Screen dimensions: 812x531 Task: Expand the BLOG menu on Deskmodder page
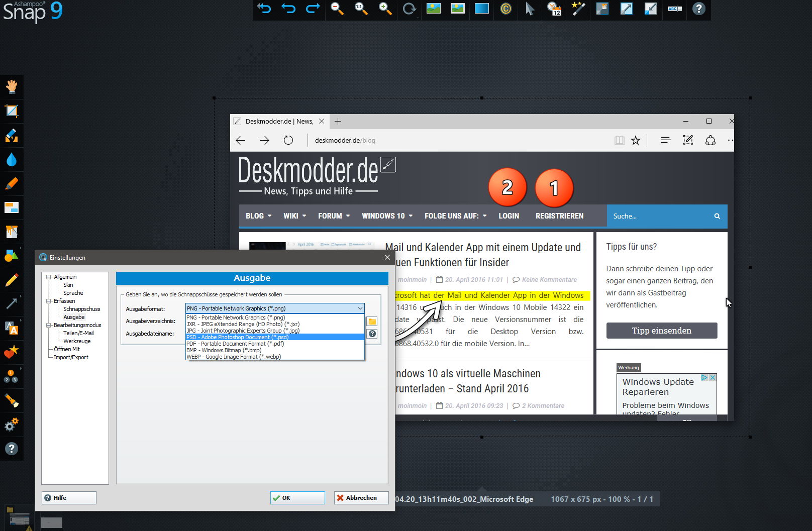click(x=258, y=216)
